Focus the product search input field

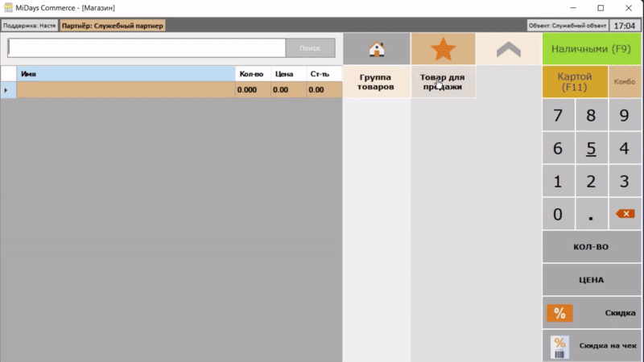147,48
